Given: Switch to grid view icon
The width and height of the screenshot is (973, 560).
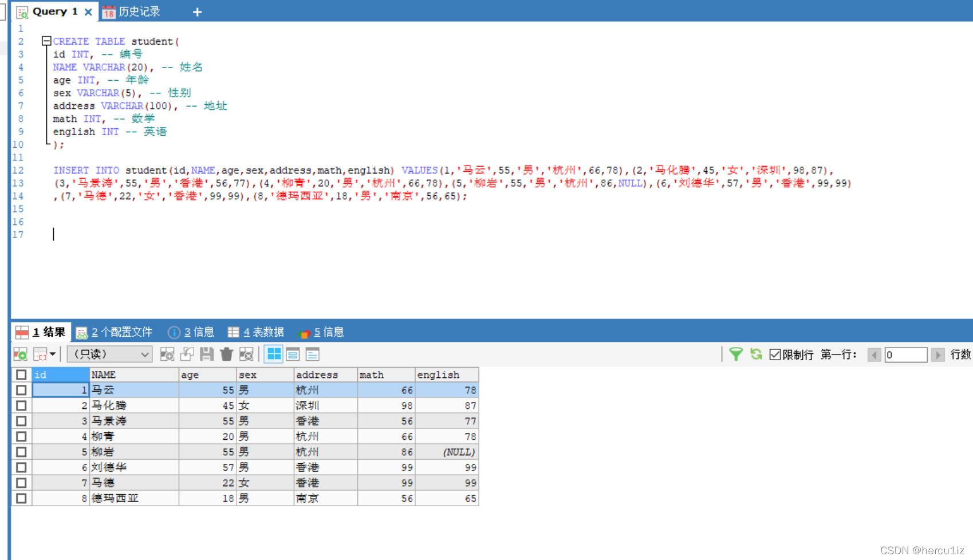Looking at the screenshot, I should 274,354.
